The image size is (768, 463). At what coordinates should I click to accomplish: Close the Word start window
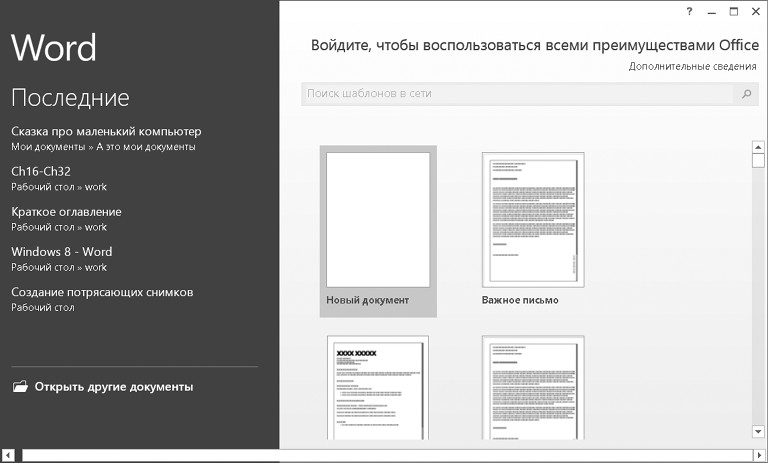click(755, 12)
